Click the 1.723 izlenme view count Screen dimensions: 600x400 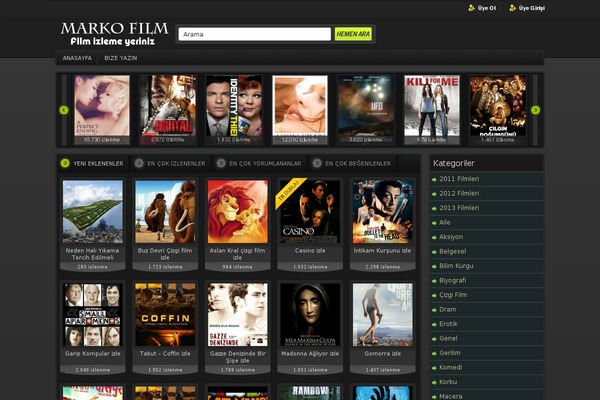click(165, 267)
